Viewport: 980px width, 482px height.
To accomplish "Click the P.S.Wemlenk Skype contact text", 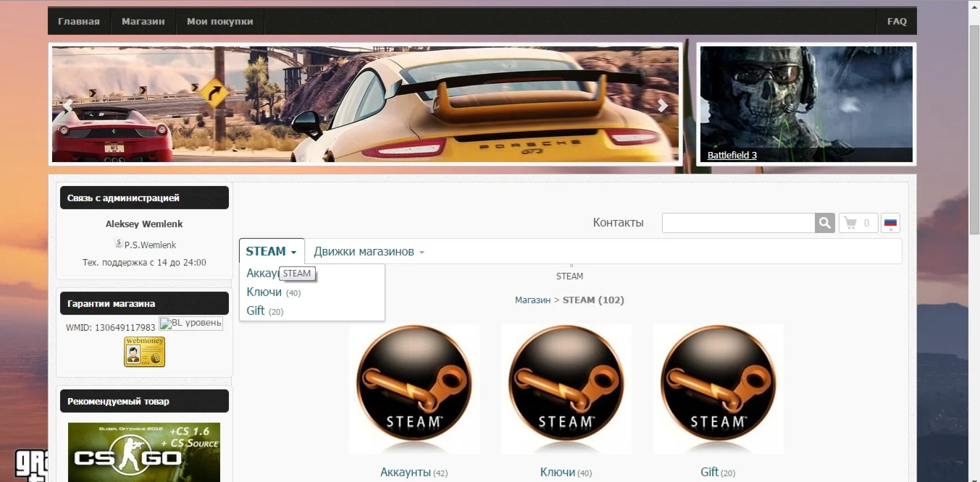I will (x=150, y=245).
